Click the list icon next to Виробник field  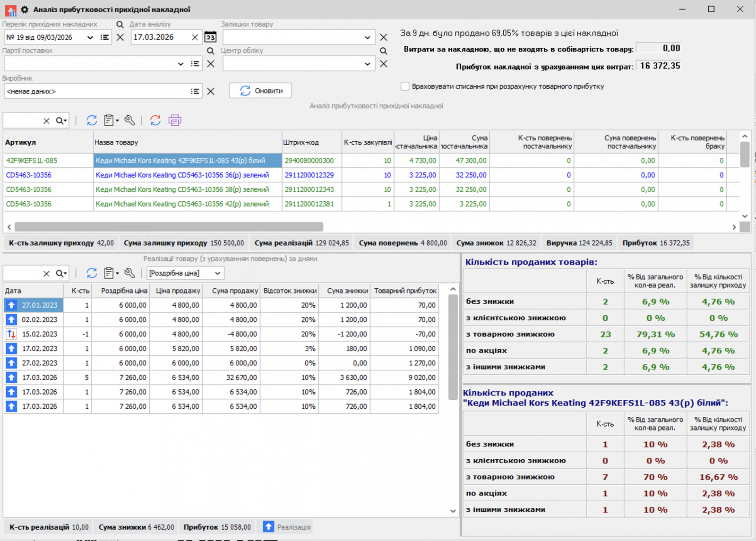[194, 91]
